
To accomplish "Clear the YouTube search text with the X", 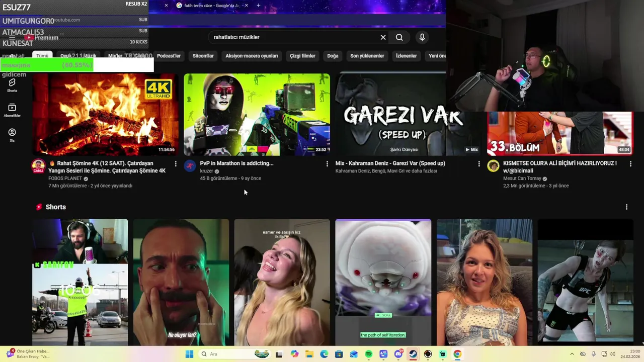I will coord(383,37).
